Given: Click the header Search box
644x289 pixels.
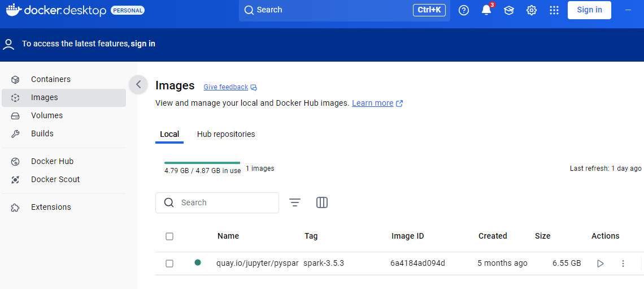Looking at the screenshot, I should (x=344, y=10).
